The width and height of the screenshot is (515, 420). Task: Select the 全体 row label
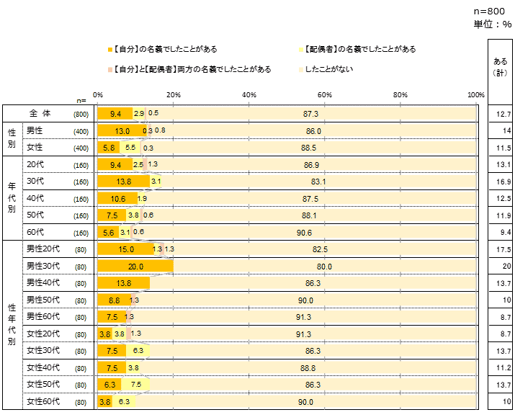click(40, 114)
